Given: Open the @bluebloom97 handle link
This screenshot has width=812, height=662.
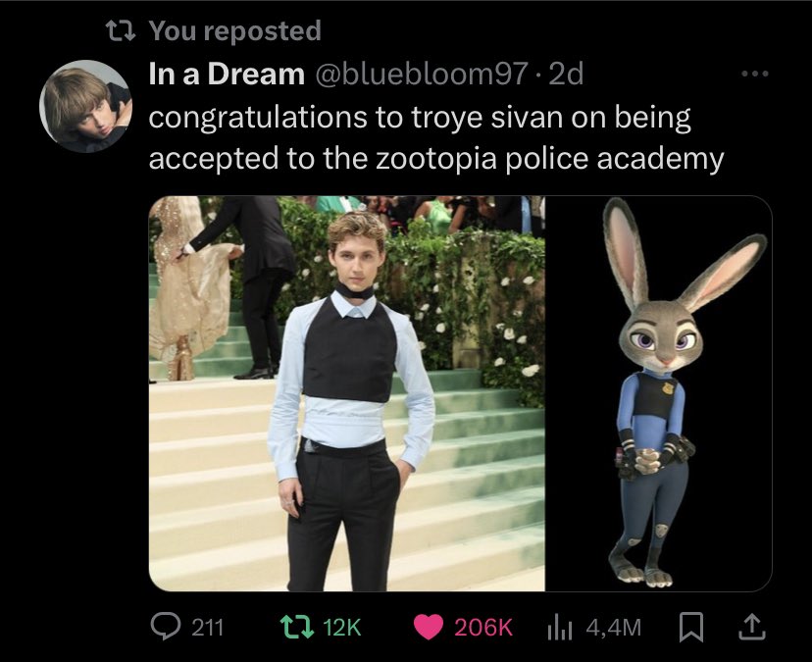Looking at the screenshot, I should pos(422,75).
